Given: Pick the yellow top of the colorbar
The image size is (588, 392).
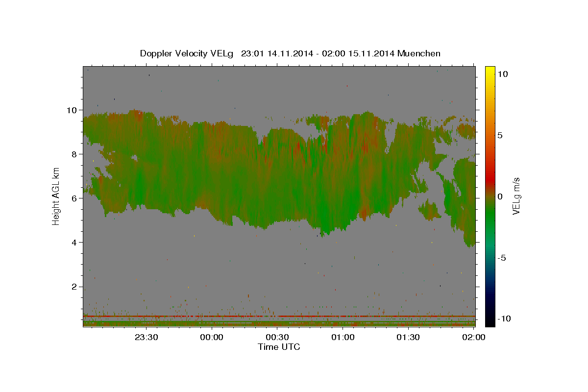Looking at the screenshot, I should (x=490, y=70).
